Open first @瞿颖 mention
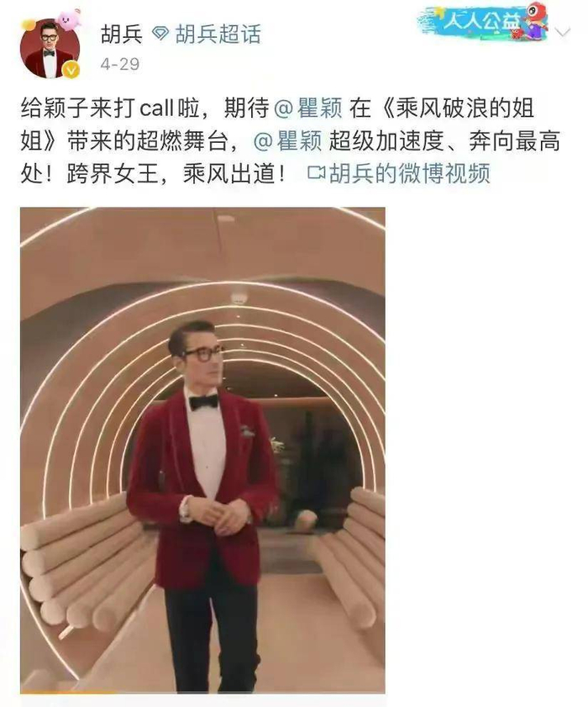 (308, 108)
